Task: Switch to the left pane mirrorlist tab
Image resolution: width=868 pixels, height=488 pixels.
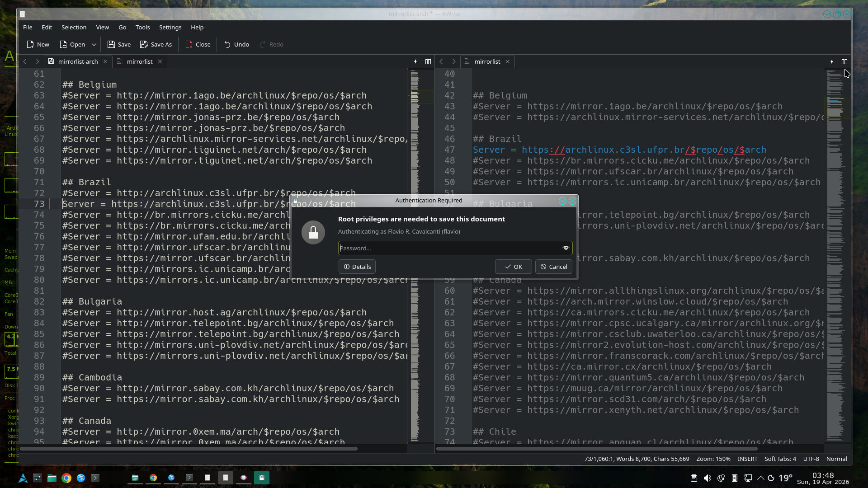Action: [x=139, y=61]
